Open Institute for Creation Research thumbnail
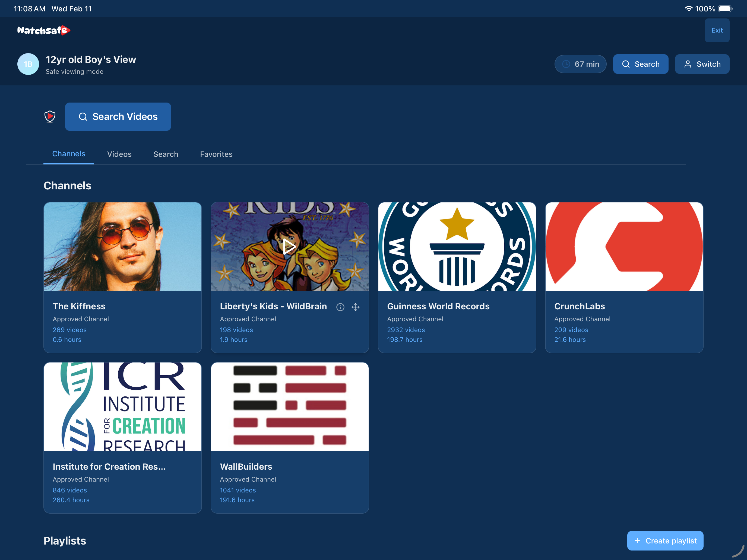The height and width of the screenshot is (560, 747). [123, 407]
